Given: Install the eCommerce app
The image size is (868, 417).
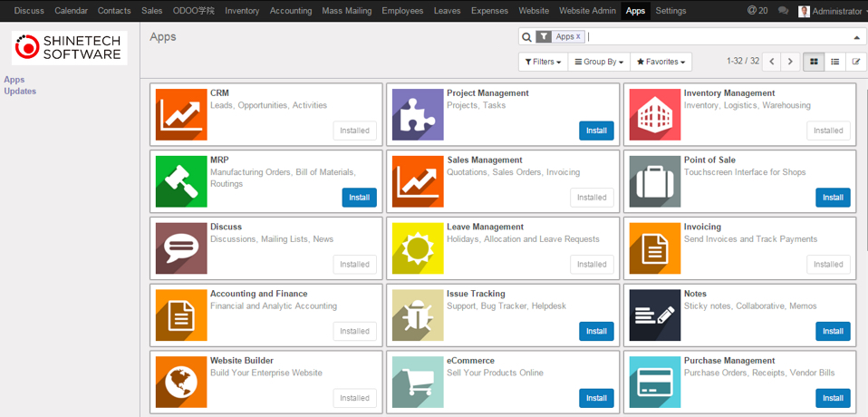Looking at the screenshot, I should [596, 398].
